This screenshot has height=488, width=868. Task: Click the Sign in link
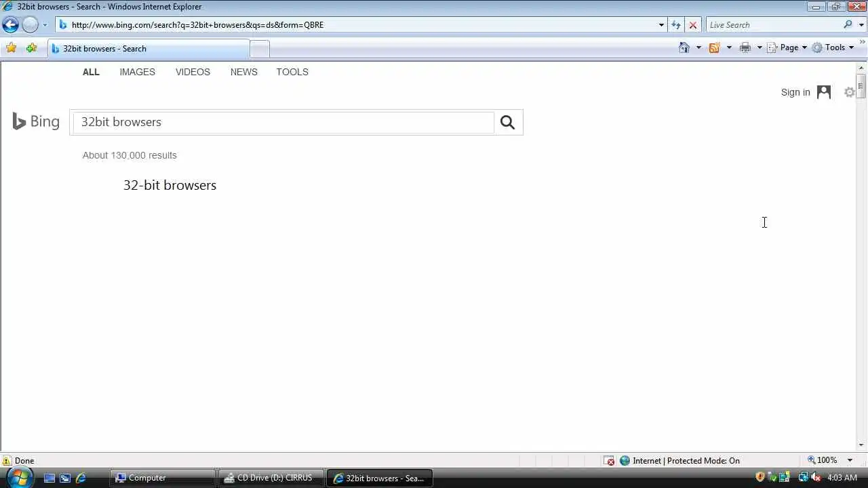coord(795,92)
